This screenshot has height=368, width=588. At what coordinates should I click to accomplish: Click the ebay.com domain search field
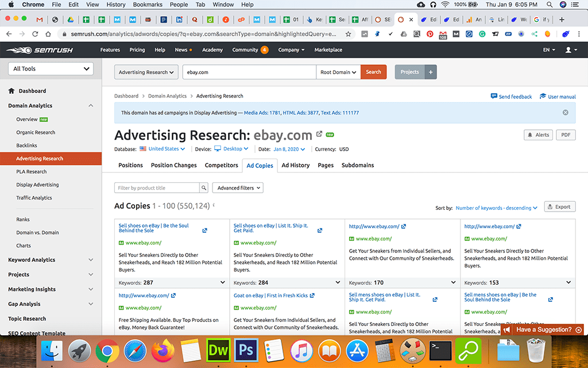point(249,72)
